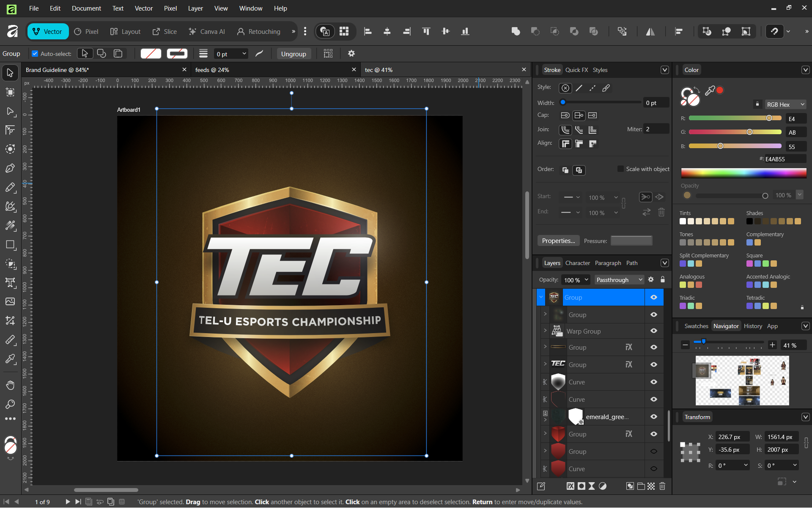This screenshot has height=508, width=812.
Task: Select the Color Picker eyedropper tool
Action: pyautogui.click(x=10, y=359)
